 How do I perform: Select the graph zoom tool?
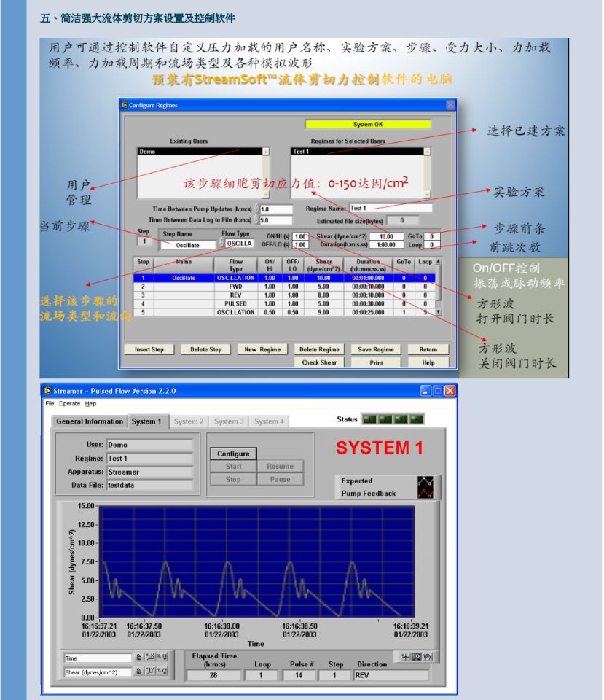(417, 658)
